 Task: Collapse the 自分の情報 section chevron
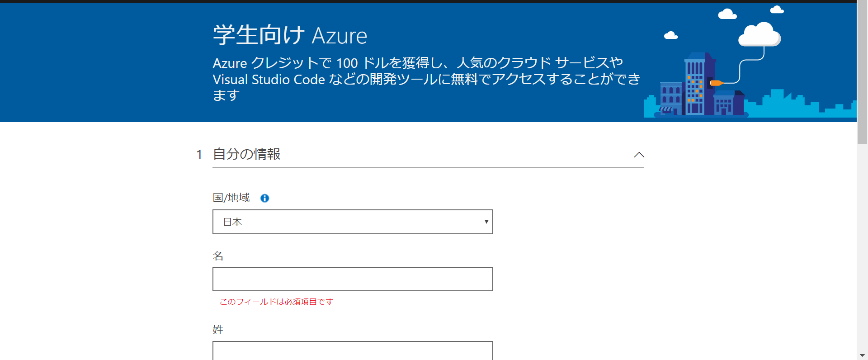pos(639,155)
